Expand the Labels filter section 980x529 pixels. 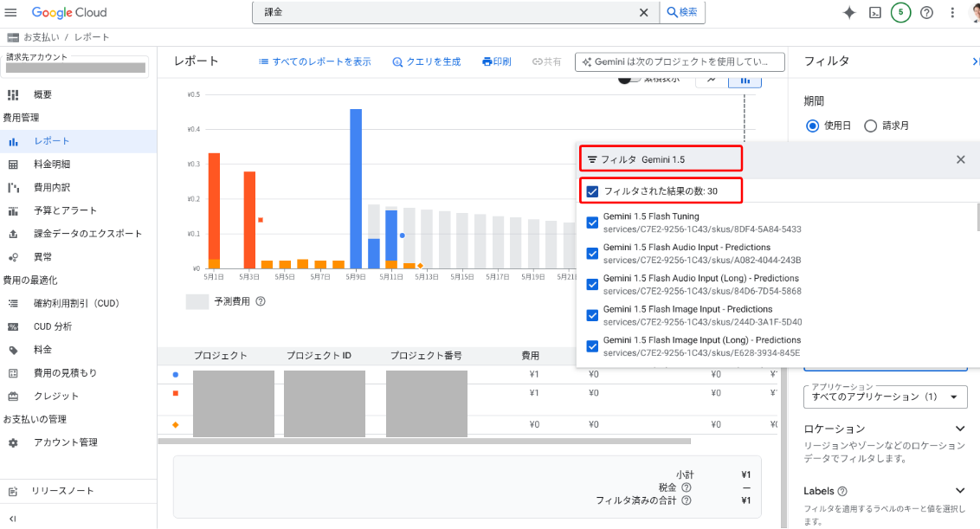pos(960,491)
